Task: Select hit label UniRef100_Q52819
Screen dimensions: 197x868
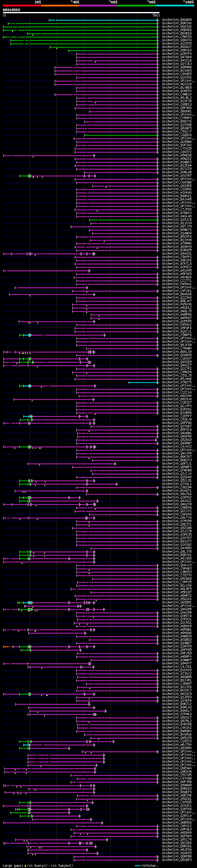Action: (x=177, y=440)
